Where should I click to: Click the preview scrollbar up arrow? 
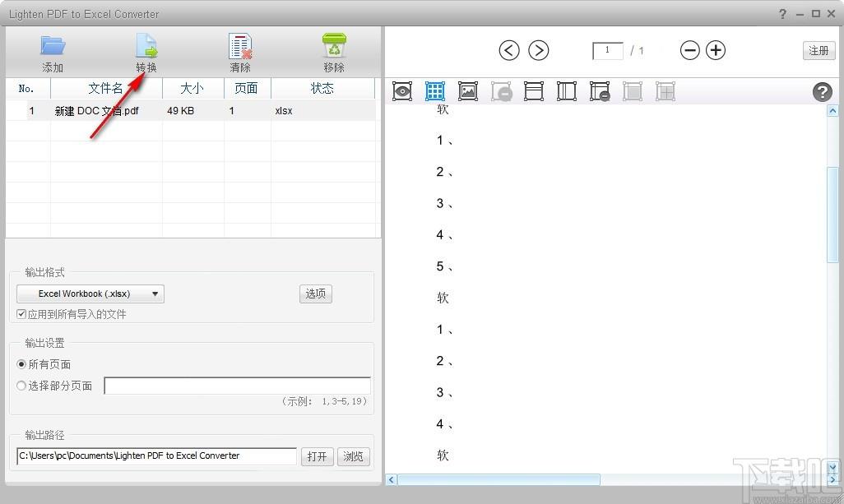(832, 111)
